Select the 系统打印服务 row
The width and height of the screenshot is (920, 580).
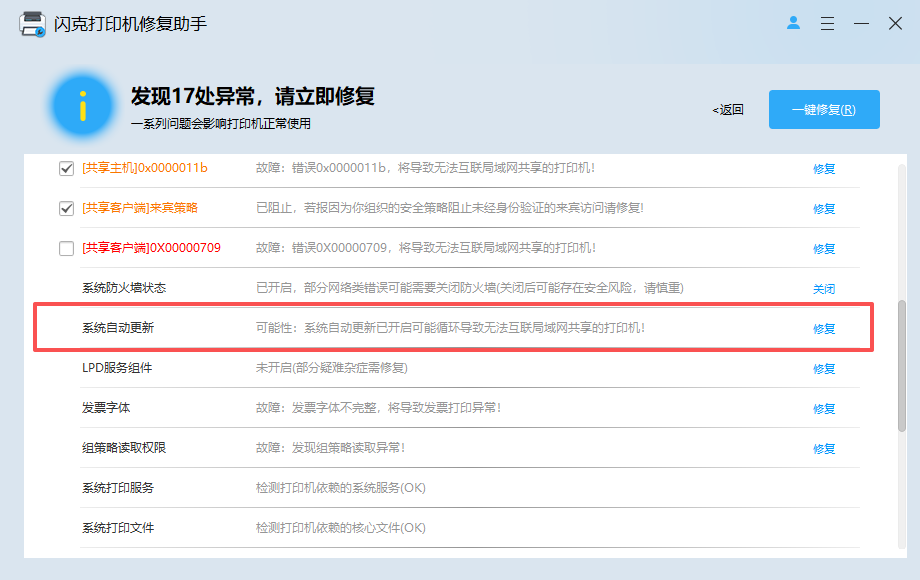click(x=469, y=488)
